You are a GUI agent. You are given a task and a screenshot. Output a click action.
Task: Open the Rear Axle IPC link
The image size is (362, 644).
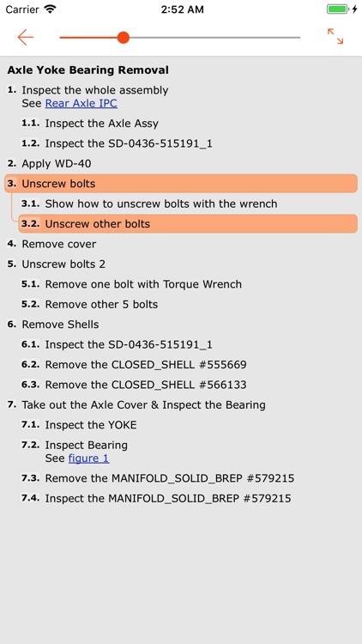click(x=81, y=103)
